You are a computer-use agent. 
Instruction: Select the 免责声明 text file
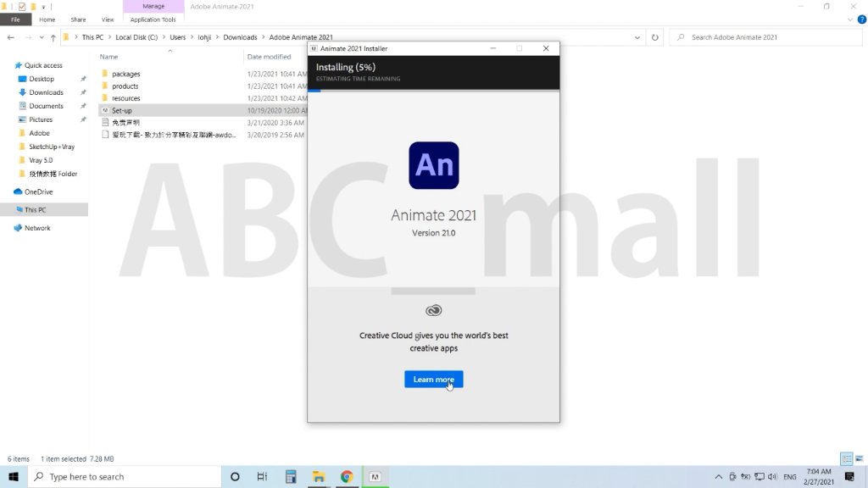(125, 122)
